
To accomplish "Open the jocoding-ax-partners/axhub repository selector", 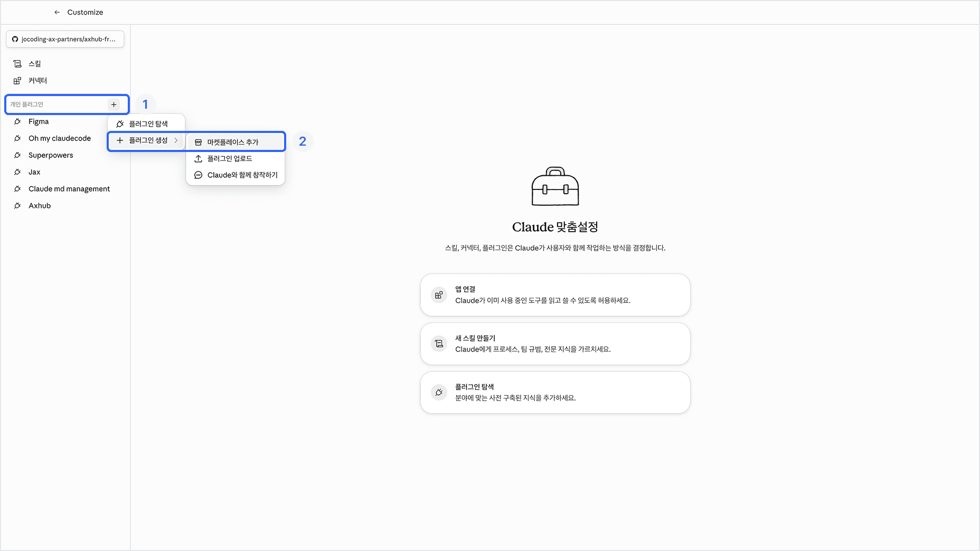I will [x=65, y=39].
